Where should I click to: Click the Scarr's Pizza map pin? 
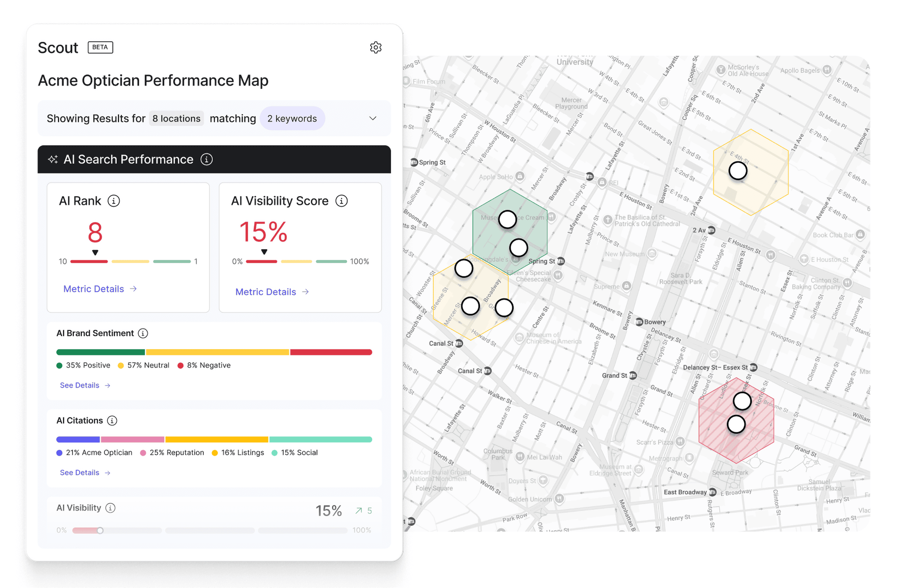[680, 441]
